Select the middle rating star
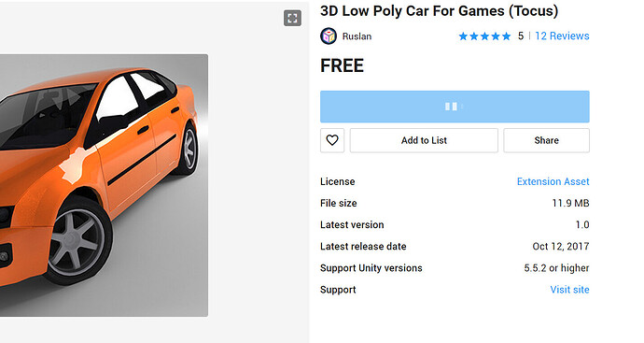 point(484,36)
